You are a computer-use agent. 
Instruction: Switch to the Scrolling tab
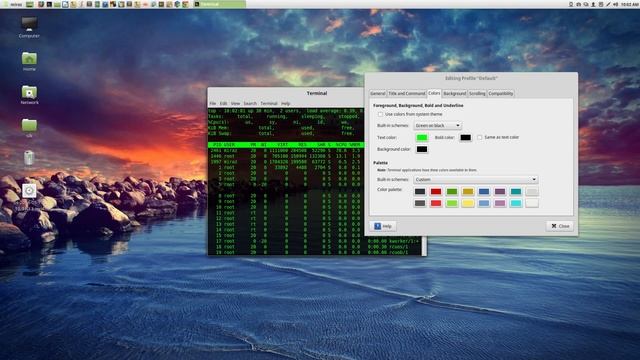[x=477, y=93]
